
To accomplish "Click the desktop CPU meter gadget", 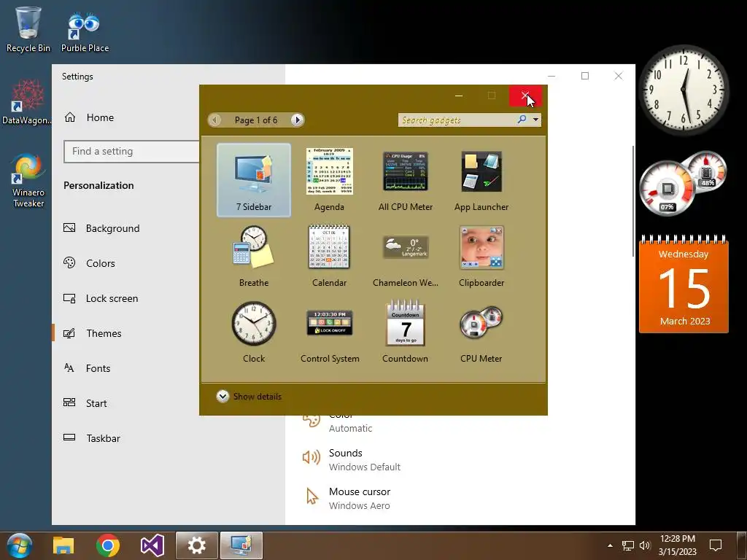I will tap(683, 183).
